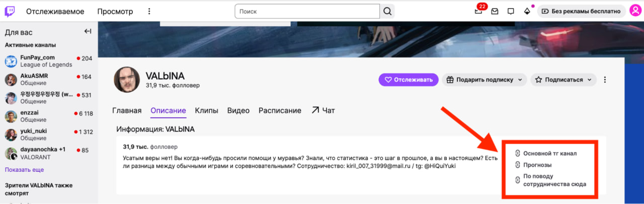The height and width of the screenshot is (204, 644).
Task: Open the Bits diamond icon
Action: point(527,11)
